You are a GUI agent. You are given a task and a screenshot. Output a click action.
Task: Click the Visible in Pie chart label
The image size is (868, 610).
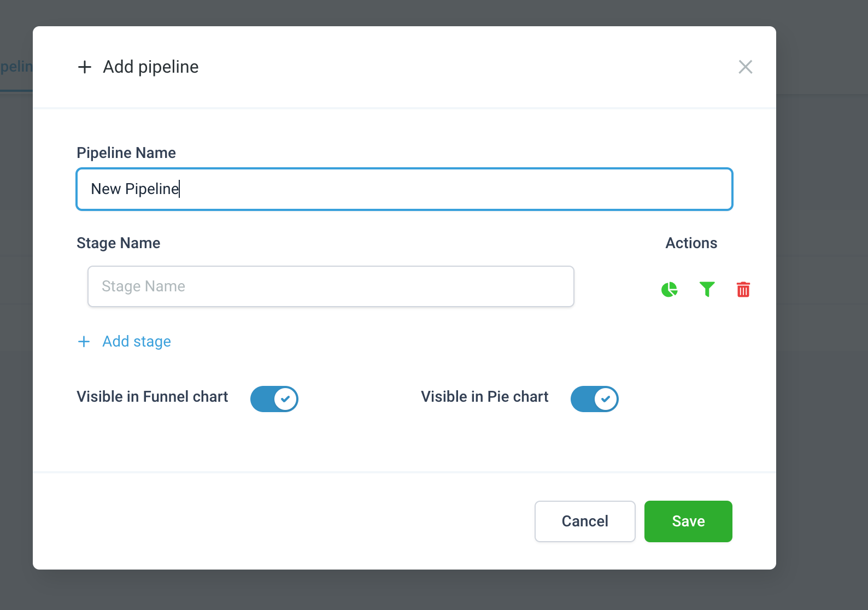(484, 397)
